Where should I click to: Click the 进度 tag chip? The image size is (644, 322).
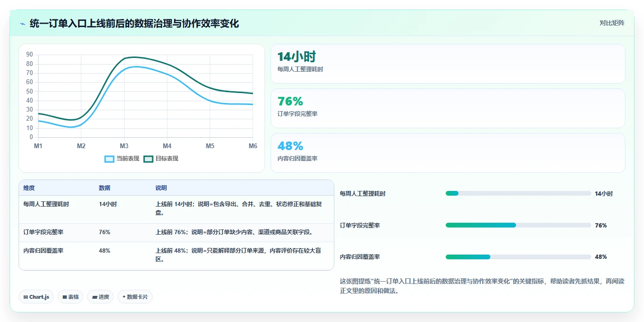[100, 297]
